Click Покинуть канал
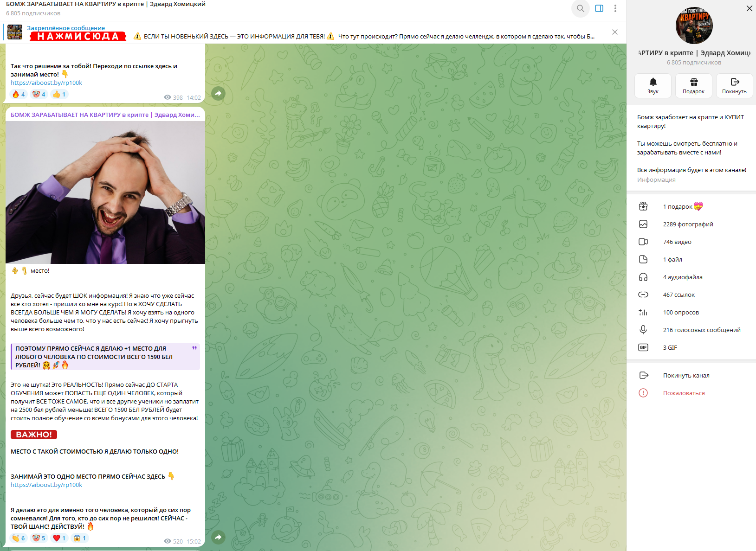 [691, 375]
